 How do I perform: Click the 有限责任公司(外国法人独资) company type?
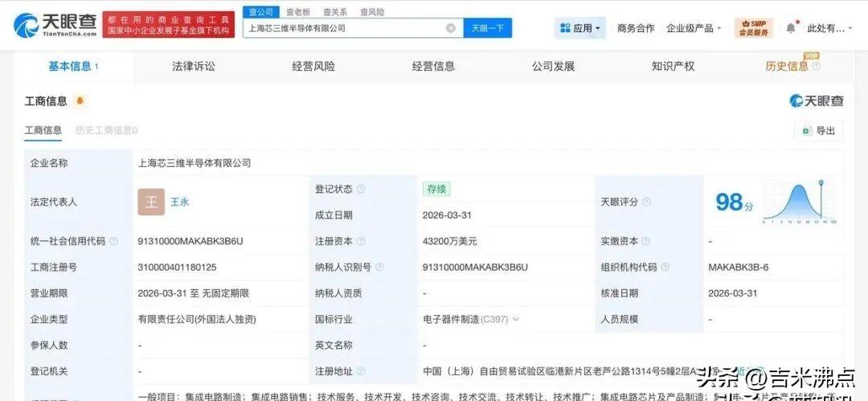197,320
